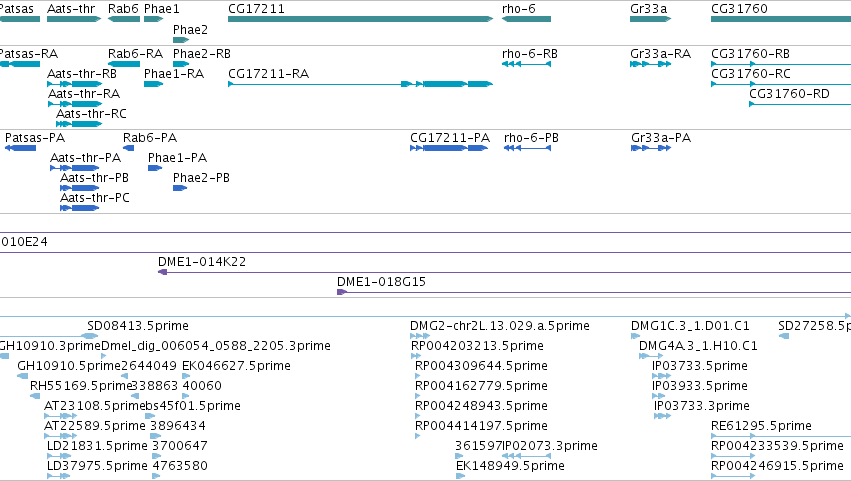Select the GH10910.5prime EST label
The height and width of the screenshot is (481, 851).
[69, 366]
